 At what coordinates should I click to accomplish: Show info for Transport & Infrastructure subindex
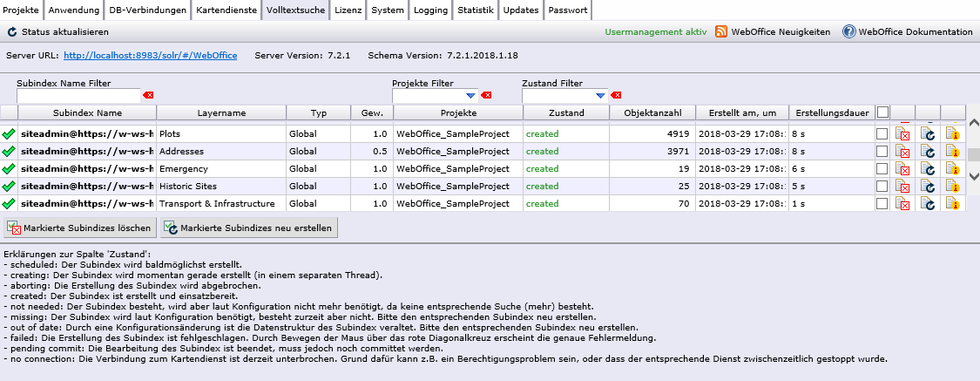point(952,204)
